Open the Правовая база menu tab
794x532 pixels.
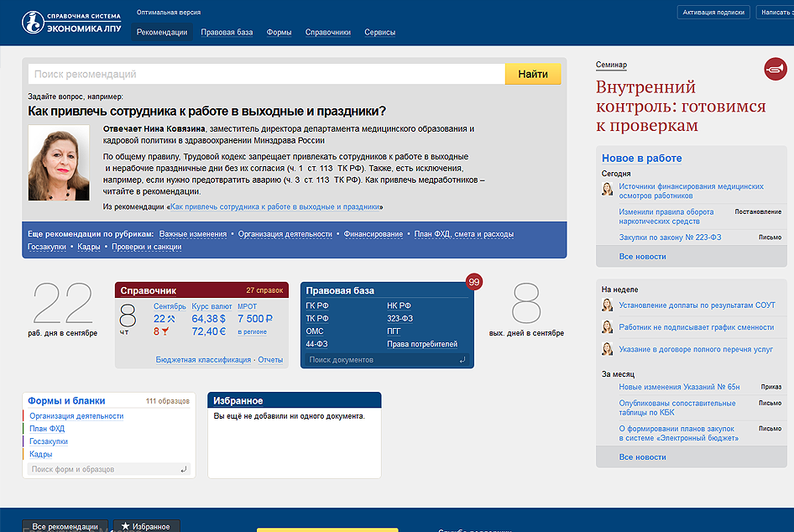point(232,33)
